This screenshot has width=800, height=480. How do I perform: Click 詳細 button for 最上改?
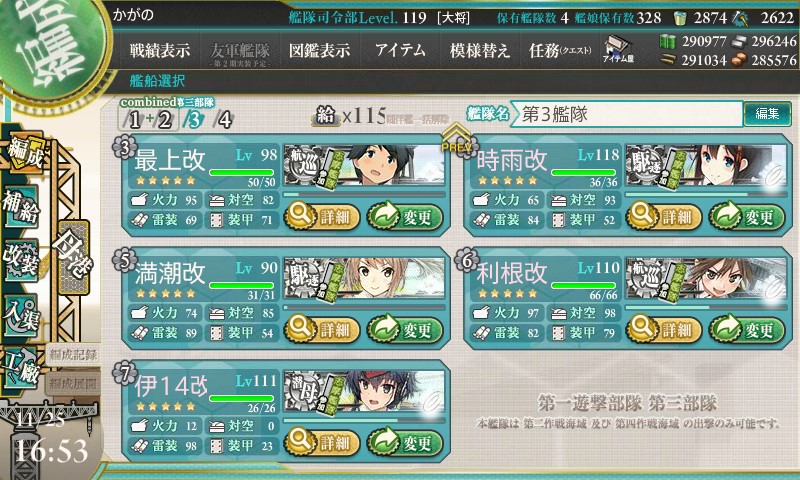tap(322, 217)
